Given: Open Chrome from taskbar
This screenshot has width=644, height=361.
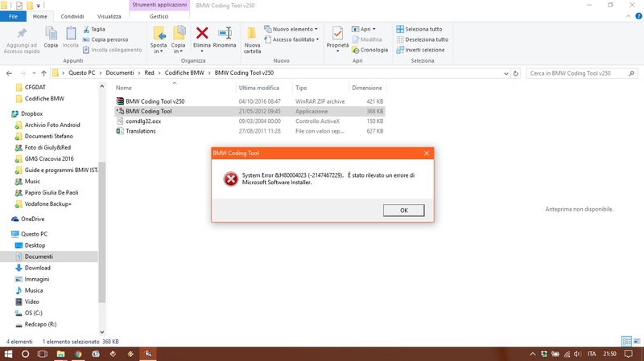Looking at the screenshot, I should [78, 354].
